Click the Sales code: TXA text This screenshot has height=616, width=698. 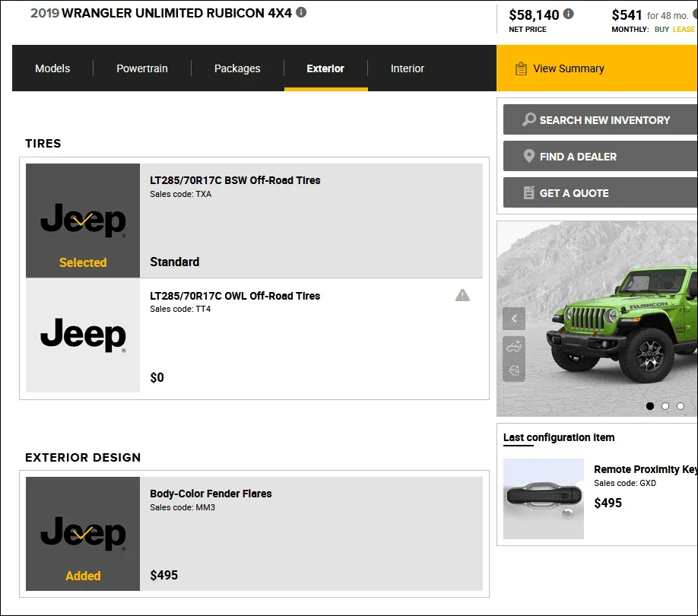click(181, 194)
